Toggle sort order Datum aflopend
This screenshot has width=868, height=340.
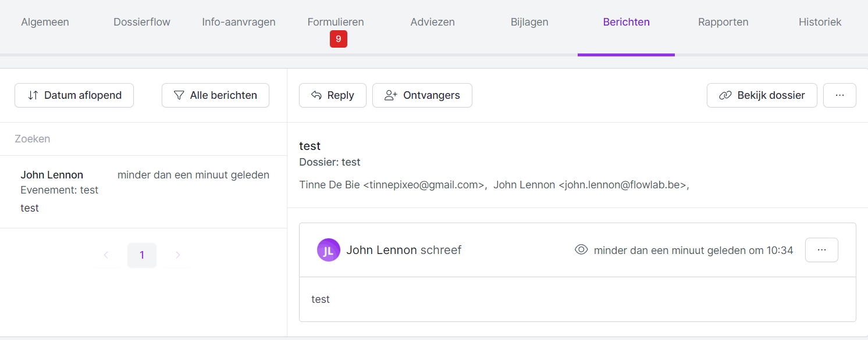[74, 95]
